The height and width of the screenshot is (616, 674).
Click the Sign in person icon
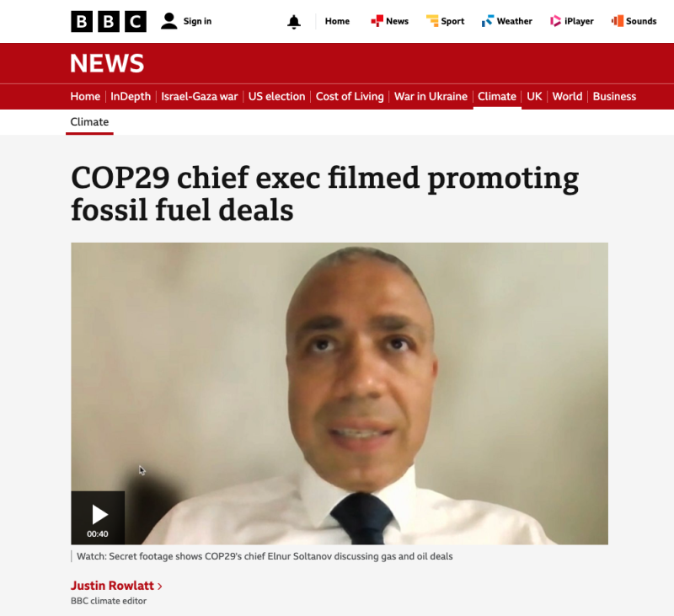[x=169, y=21]
